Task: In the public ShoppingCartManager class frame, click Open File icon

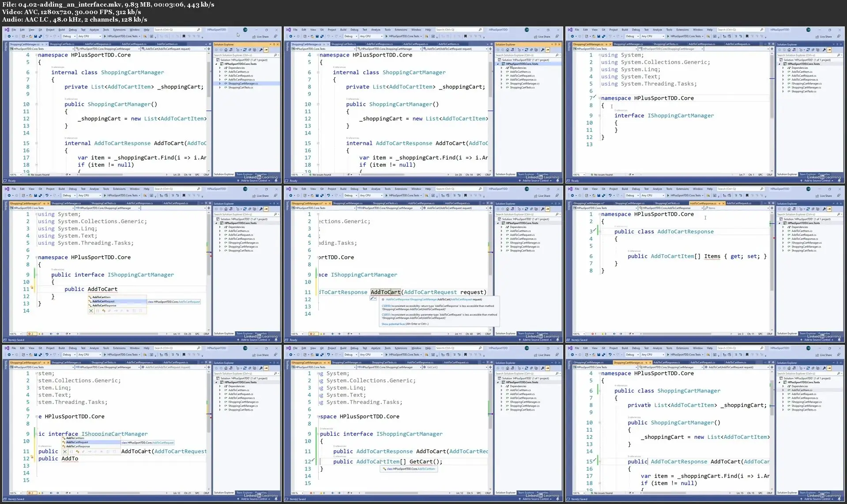Action: click(595, 355)
